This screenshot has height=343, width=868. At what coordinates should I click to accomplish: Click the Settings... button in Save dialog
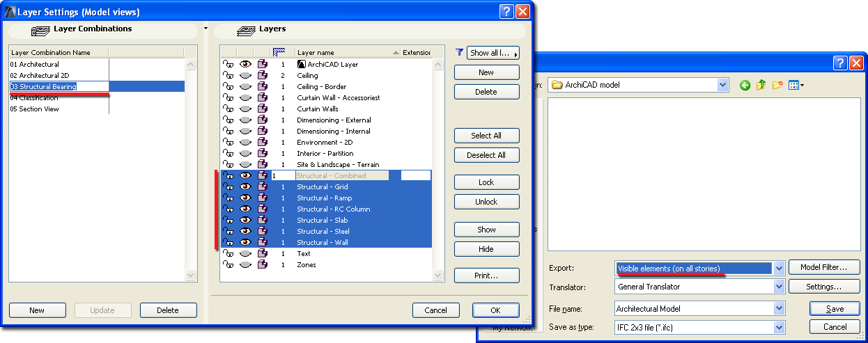[x=824, y=287]
